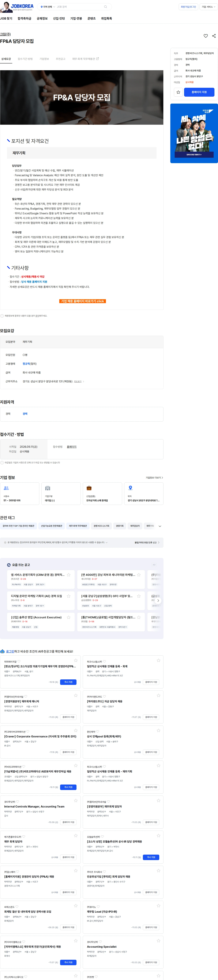Click the external link icon on 재무·회계 직무채용관 tab
This screenshot has width=218, height=980.
coord(98,59)
